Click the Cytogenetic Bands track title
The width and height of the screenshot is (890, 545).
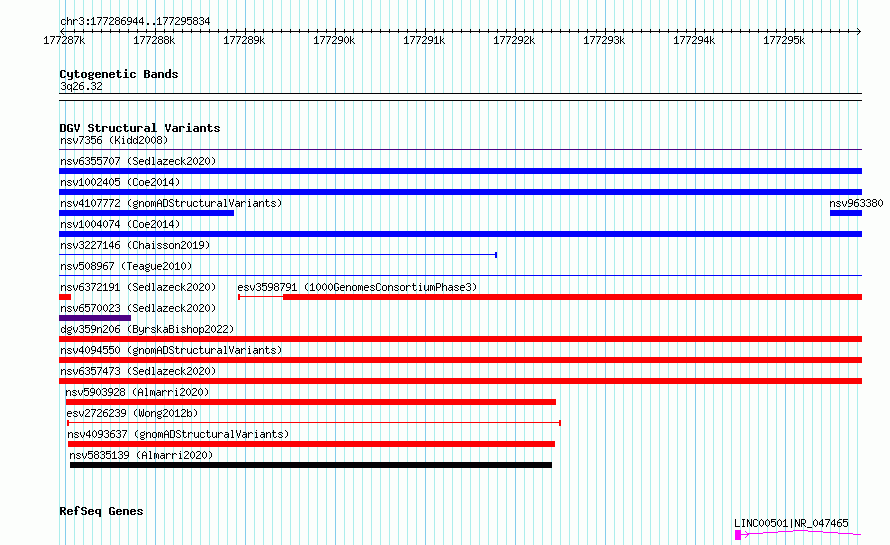pos(119,74)
